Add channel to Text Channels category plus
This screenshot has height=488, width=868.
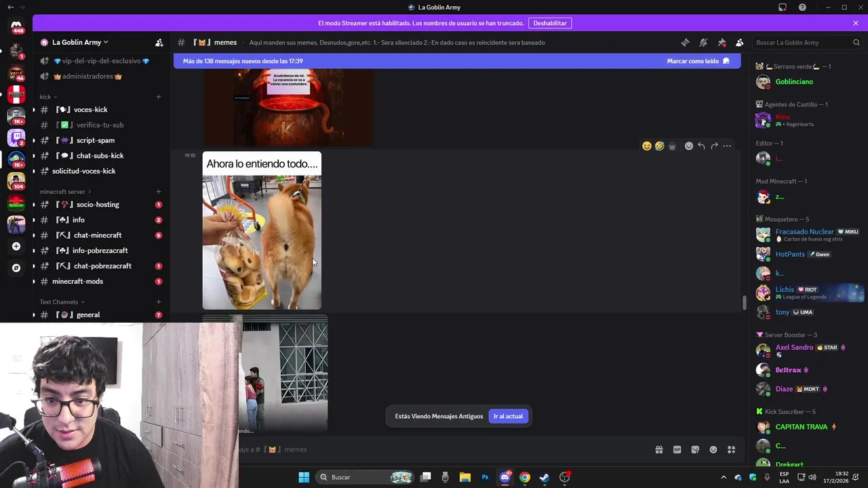pyautogui.click(x=159, y=302)
